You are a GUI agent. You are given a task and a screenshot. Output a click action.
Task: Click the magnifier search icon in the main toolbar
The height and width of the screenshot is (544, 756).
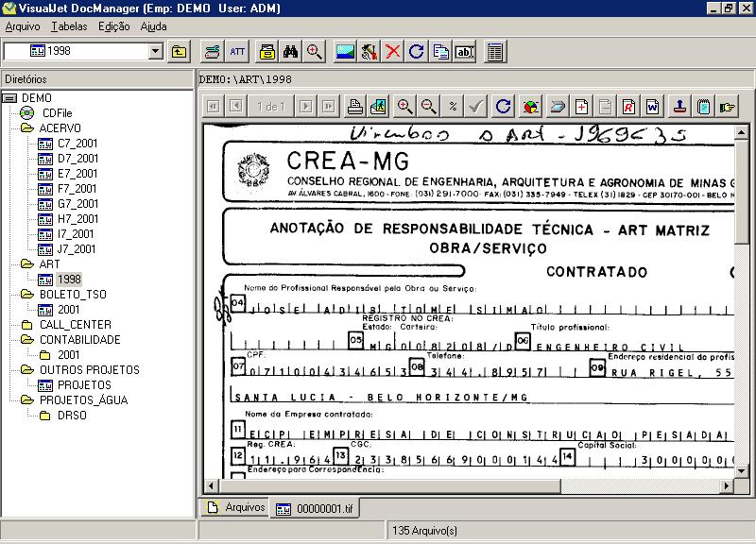click(315, 52)
